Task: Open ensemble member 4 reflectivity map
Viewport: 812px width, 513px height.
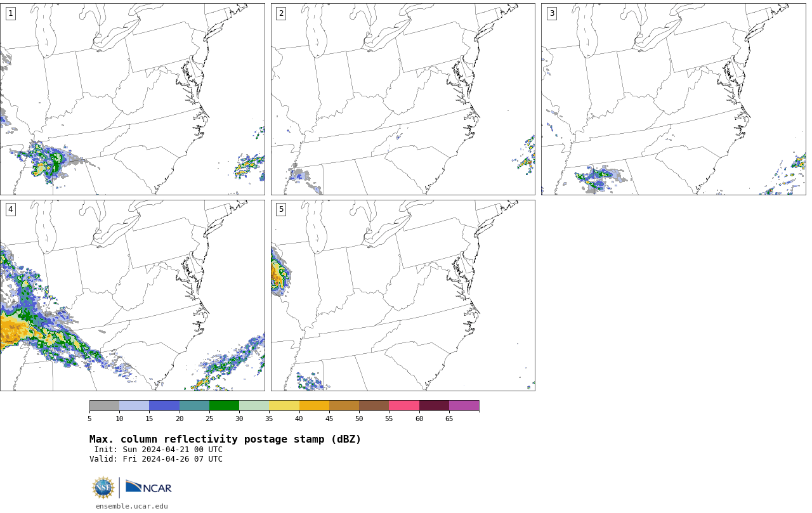Action: click(132, 295)
